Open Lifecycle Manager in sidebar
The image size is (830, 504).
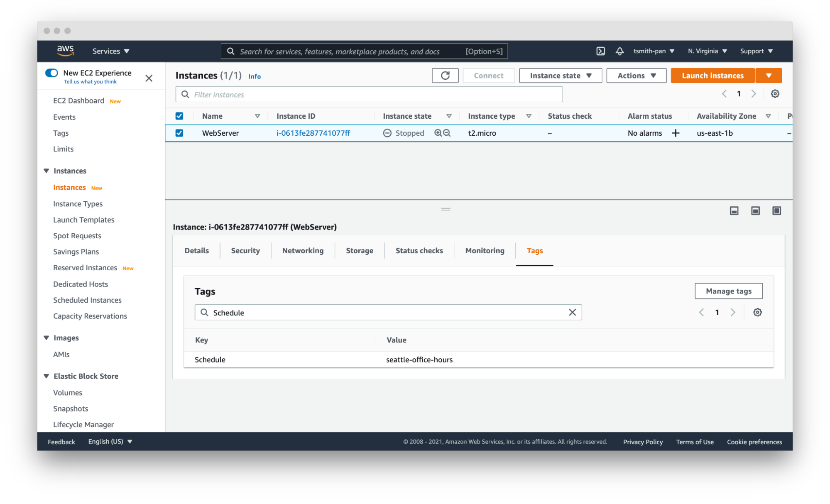(x=83, y=424)
